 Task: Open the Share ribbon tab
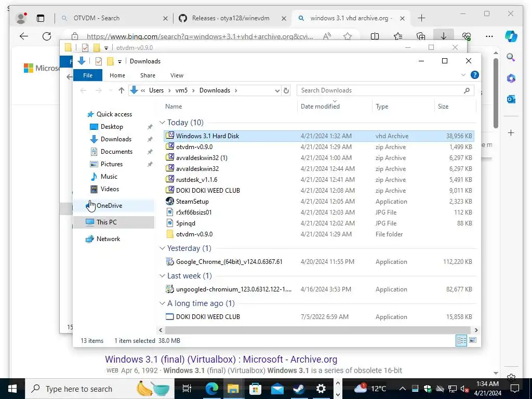tap(148, 75)
